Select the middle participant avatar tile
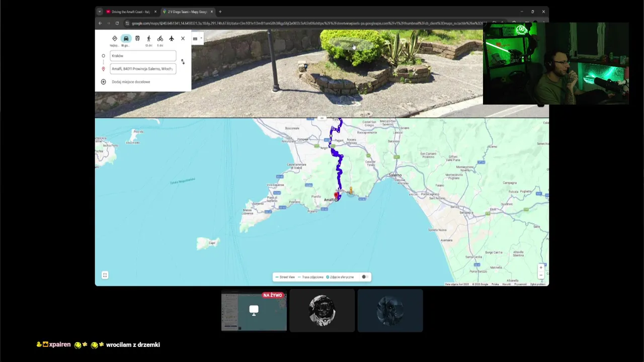This screenshot has width=644, height=362. click(x=322, y=310)
